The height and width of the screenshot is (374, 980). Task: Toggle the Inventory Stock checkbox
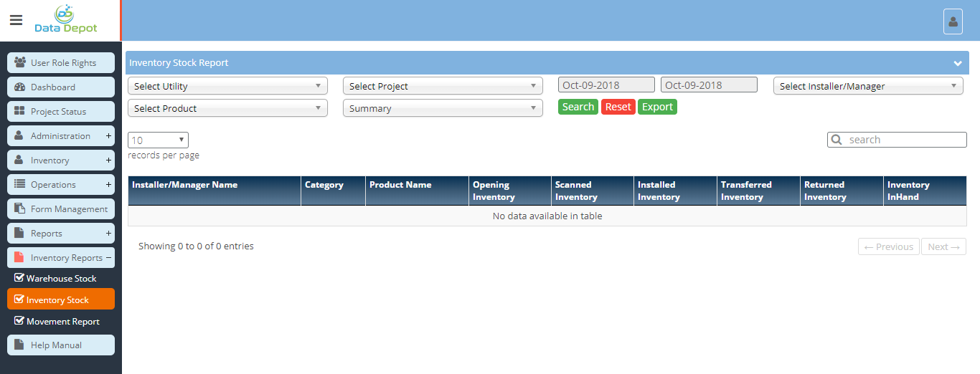(19, 299)
